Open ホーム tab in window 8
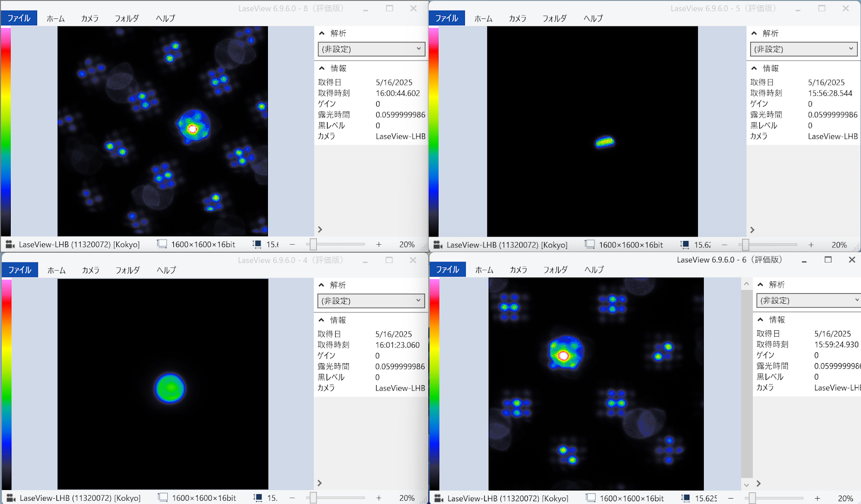The height and width of the screenshot is (504, 861). point(55,18)
